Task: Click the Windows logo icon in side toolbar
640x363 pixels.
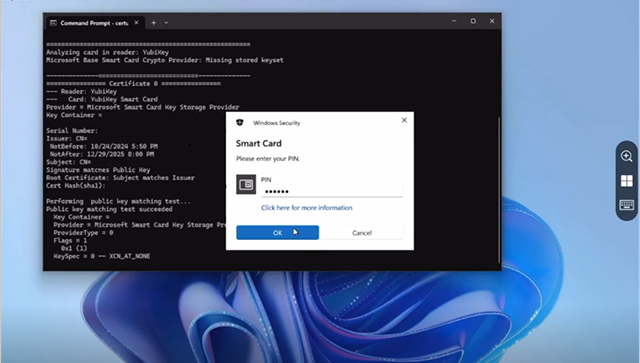Action: tap(627, 180)
